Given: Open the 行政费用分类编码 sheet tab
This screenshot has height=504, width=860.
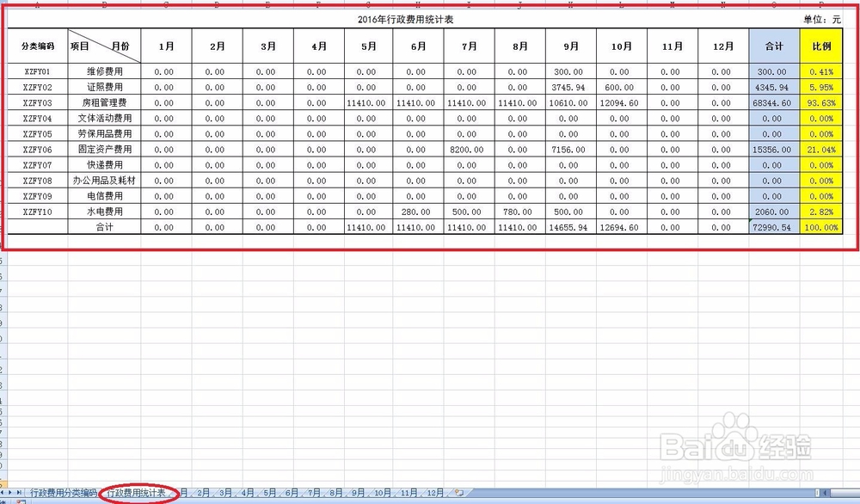Looking at the screenshot, I should tap(63, 493).
